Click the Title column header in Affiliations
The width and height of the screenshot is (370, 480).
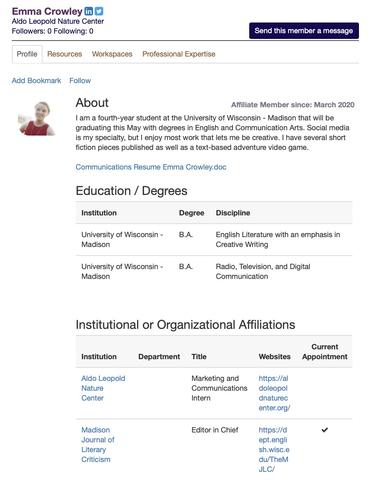pyautogui.click(x=199, y=357)
